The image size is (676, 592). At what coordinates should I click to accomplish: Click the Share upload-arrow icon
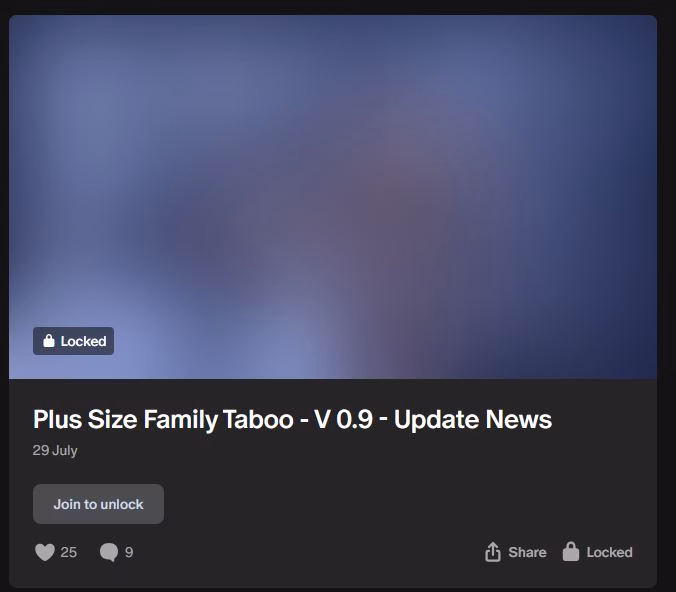tap(493, 551)
